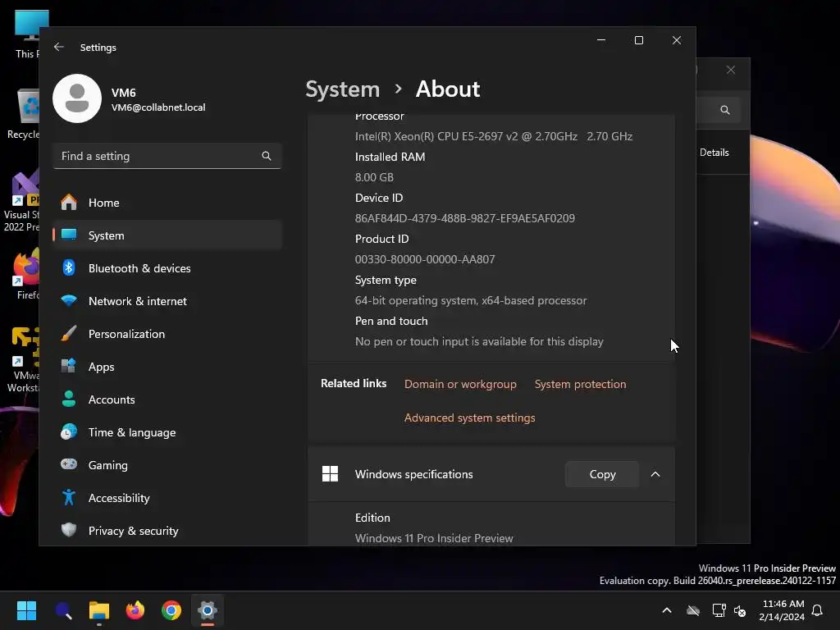Viewport: 840px width, 630px height.
Task: Click the Find a setting search box
Action: tap(167, 156)
